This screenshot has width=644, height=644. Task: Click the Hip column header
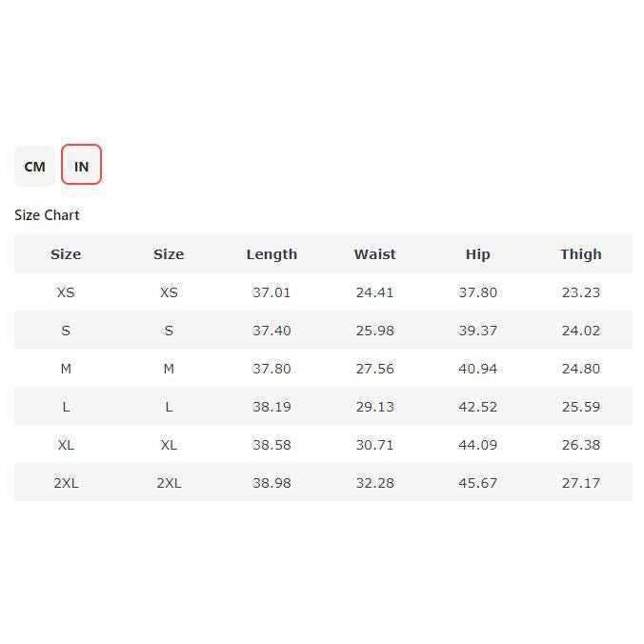coord(477,254)
